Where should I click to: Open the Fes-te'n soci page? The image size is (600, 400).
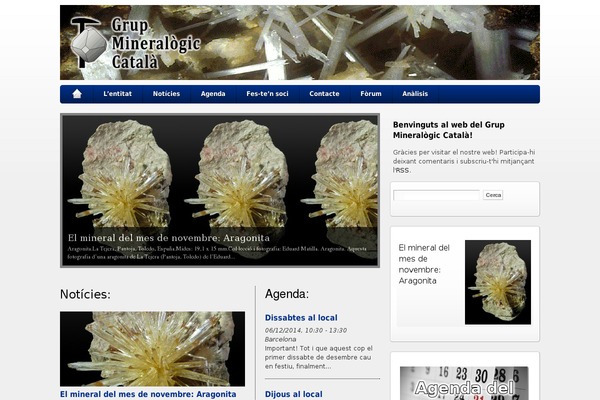click(267, 94)
